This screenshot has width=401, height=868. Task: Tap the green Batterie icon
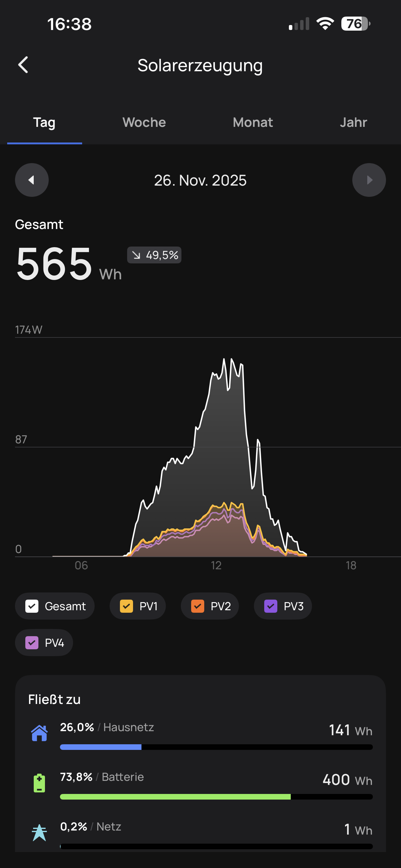pyautogui.click(x=39, y=783)
